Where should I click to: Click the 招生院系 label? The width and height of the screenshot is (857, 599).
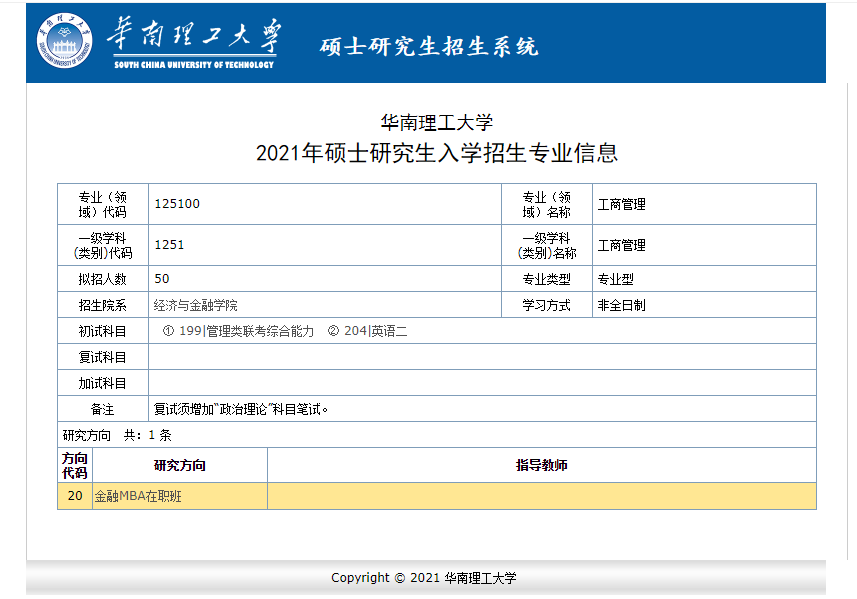click(103, 305)
